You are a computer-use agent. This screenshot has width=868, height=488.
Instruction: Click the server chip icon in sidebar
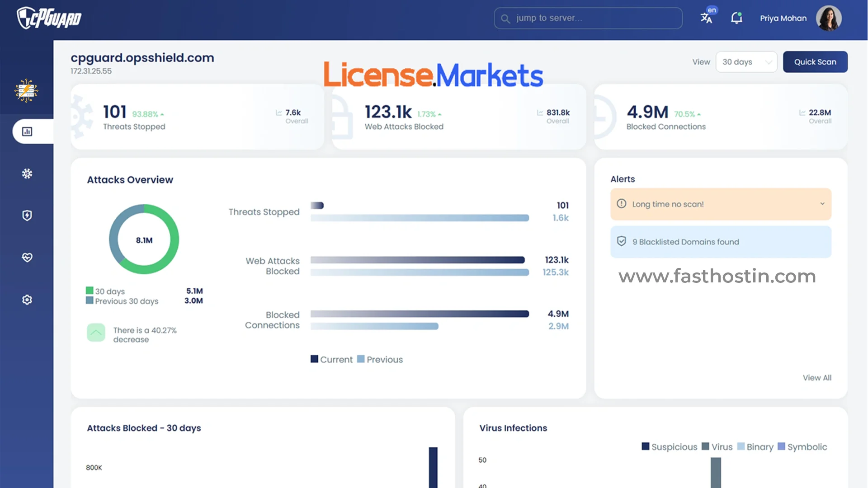(26, 91)
